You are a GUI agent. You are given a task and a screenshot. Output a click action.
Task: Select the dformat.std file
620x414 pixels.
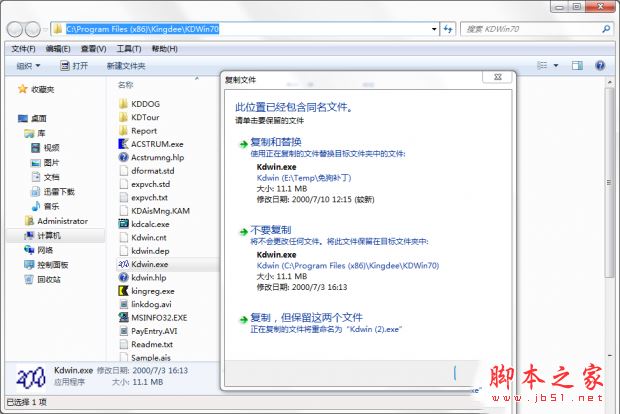coord(147,171)
